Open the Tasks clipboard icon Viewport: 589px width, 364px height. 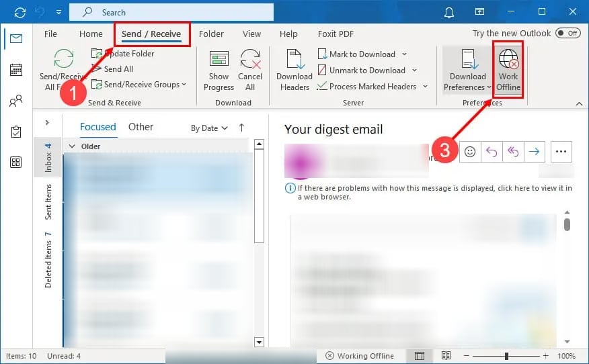pyautogui.click(x=15, y=132)
